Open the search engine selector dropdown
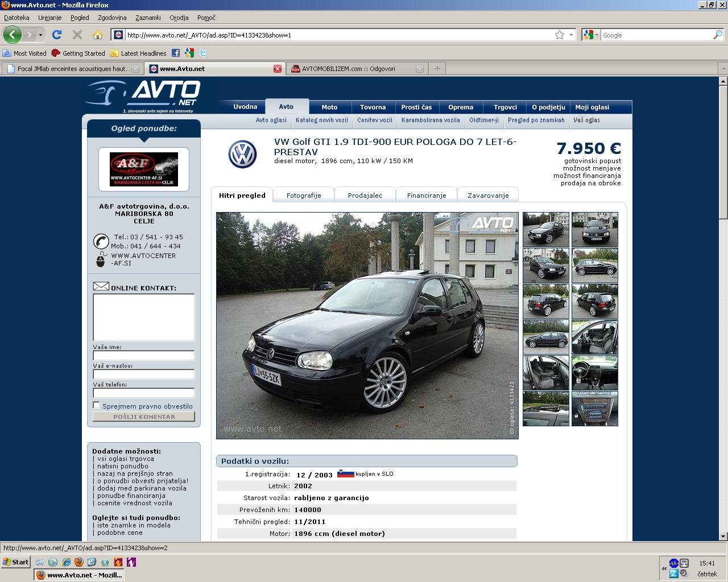The width and height of the screenshot is (728, 582). 591,35
